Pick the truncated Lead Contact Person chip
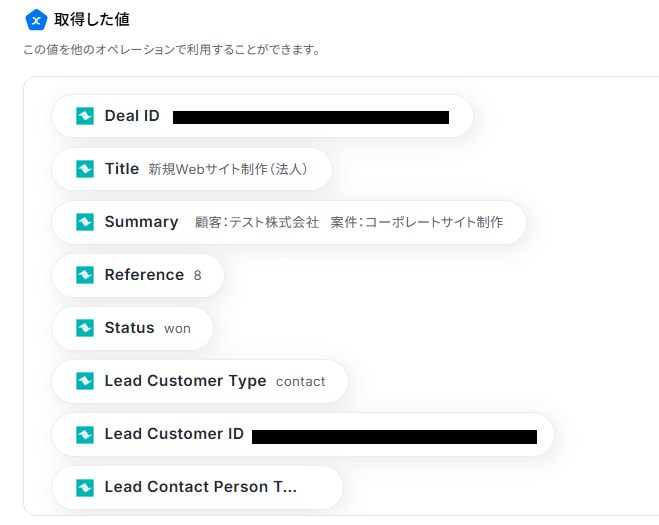The width and height of the screenshot is (659, 525). tap(197, 487)
